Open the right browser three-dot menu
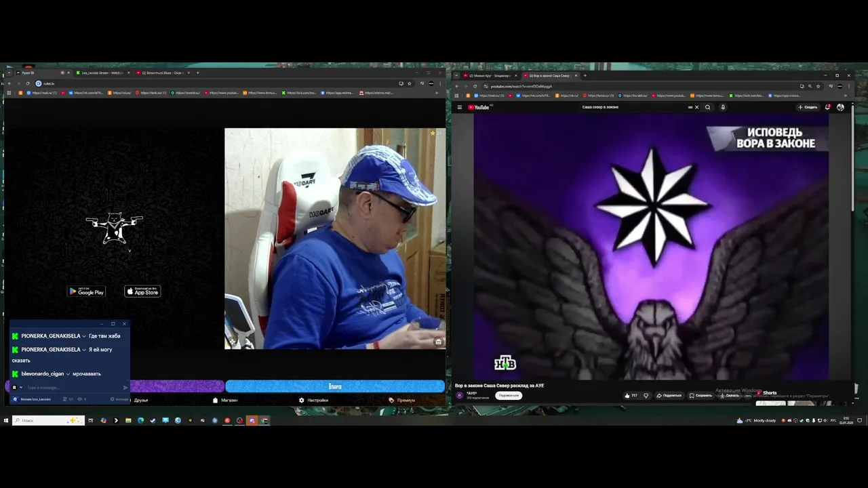The height and width of the screenshot is (488, 868). [850, 86]
